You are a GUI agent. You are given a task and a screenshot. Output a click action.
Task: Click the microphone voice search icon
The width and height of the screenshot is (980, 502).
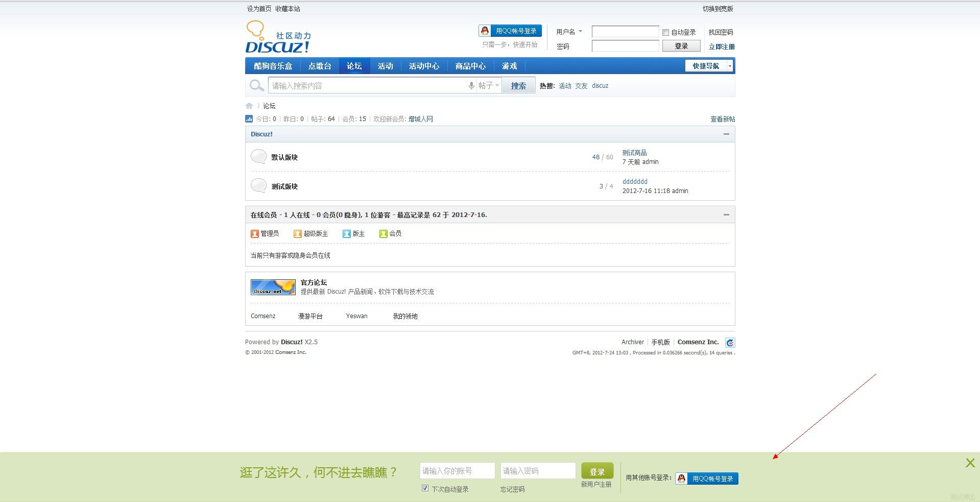pos(471,86)
